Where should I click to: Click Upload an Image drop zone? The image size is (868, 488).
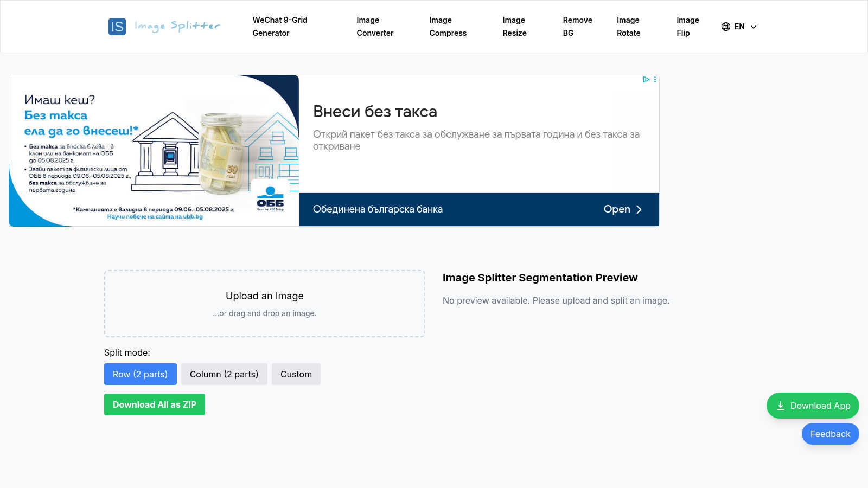click(265, 304)
